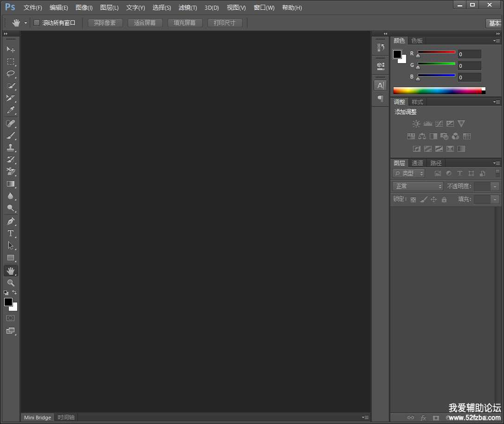Image resolution: width=504 pixels, height=424 pixels.
Task: Open the Paragraph panel icon
Action: pos(381,99)
